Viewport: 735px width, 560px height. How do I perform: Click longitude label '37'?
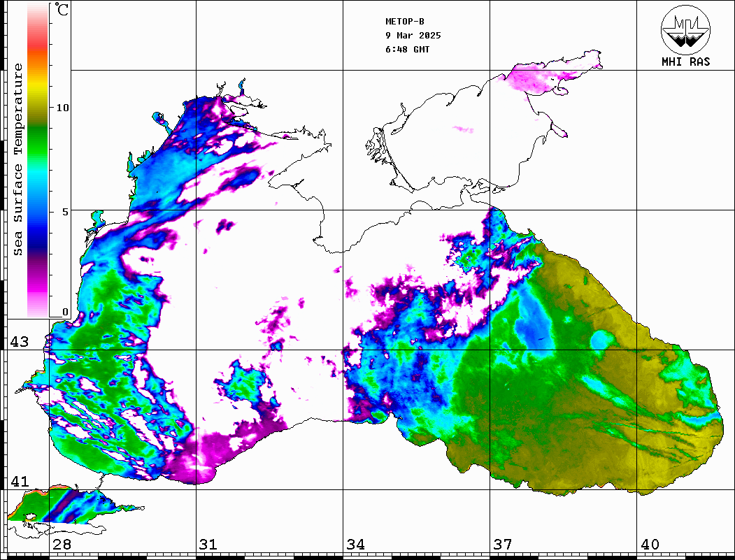503,545
